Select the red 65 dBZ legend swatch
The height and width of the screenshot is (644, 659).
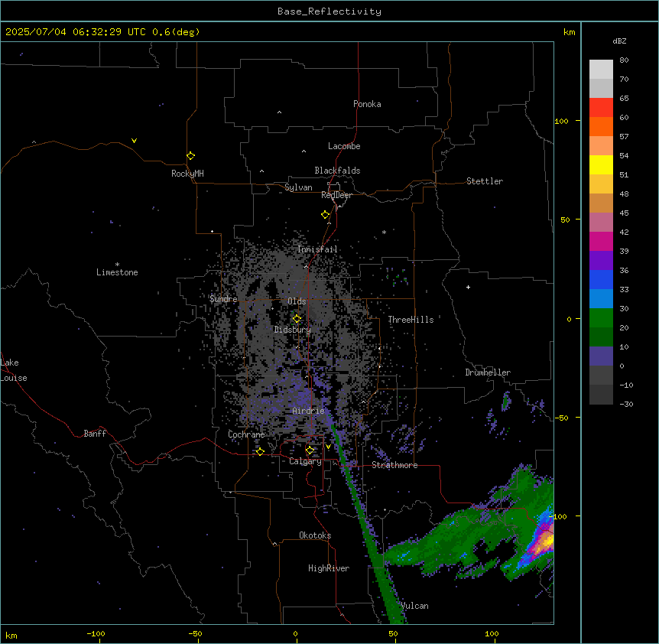coord(601,107)
